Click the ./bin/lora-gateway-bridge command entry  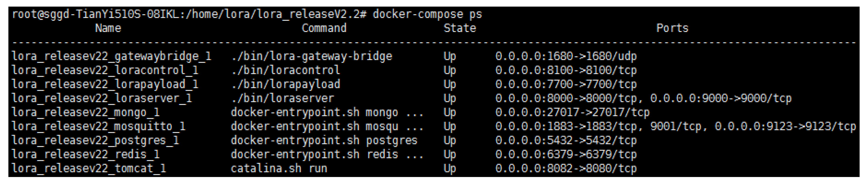point(312,56)
